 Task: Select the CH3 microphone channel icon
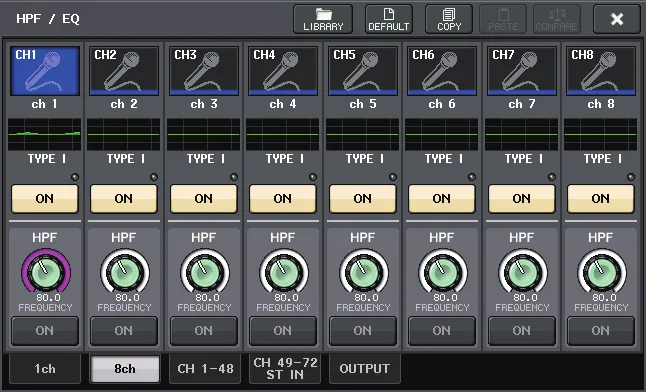tap(204, 71)
